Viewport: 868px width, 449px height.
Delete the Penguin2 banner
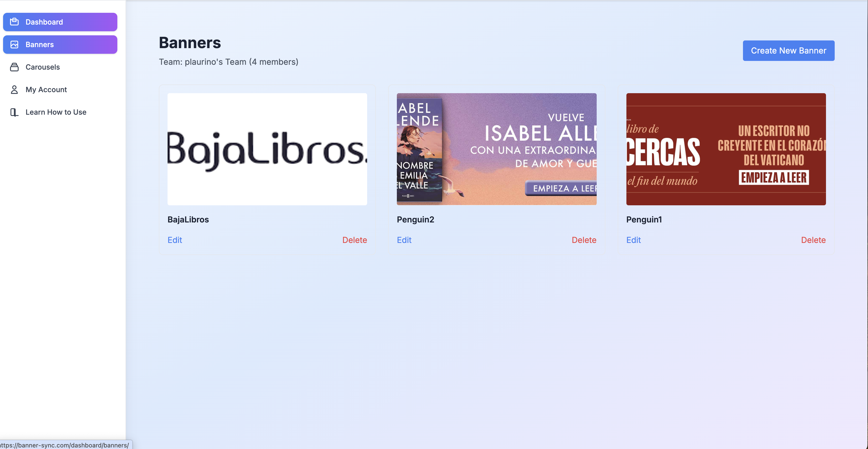(x=584, y=240)
